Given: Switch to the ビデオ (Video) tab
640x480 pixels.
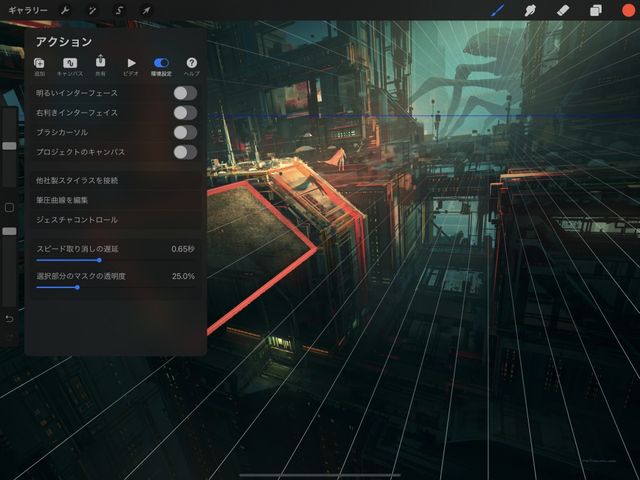Looking at the screenshot, I should tap(131, 67).
